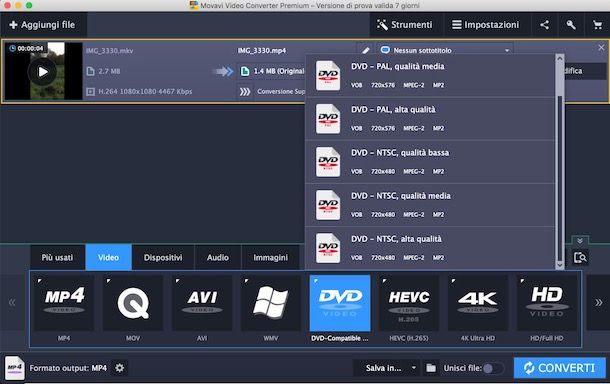Open output format settings gear
Image resolution: width=610 pixels, height=384 pixels.
pos(120,368)
